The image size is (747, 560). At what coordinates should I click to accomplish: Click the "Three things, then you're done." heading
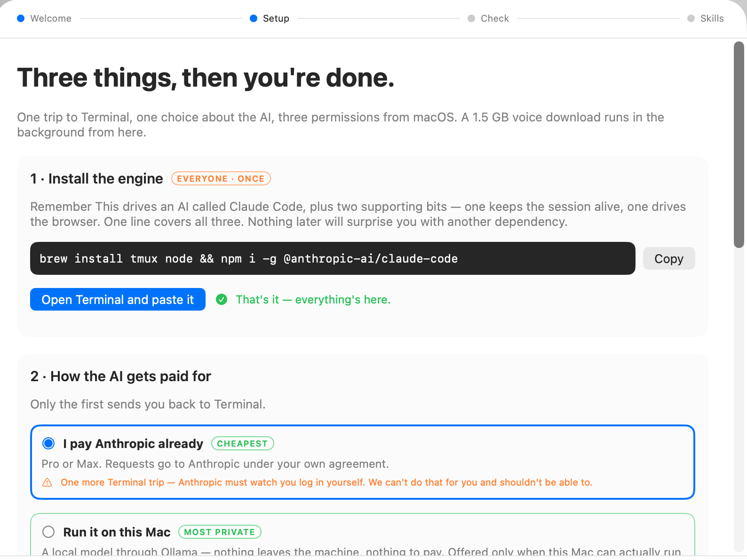[x=206, y=78]
